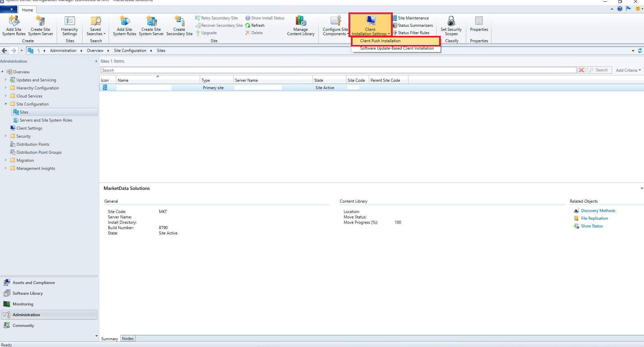Click Overview in the breadcrumb path
The image size is (644, 347).
tap(95, 51)
